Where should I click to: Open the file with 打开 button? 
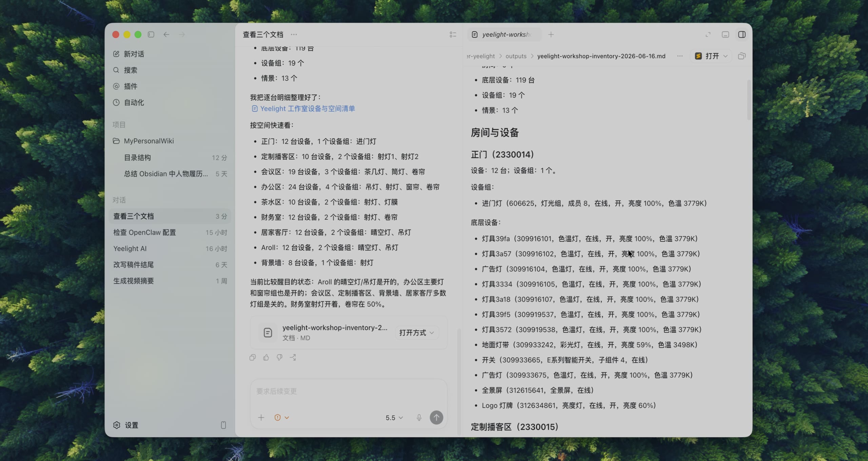[708, 56]
